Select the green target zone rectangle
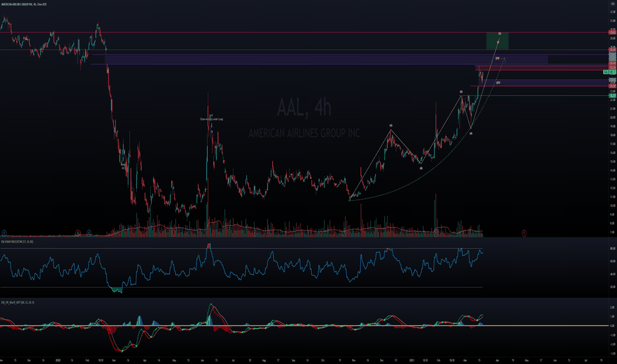 [497, 41]
